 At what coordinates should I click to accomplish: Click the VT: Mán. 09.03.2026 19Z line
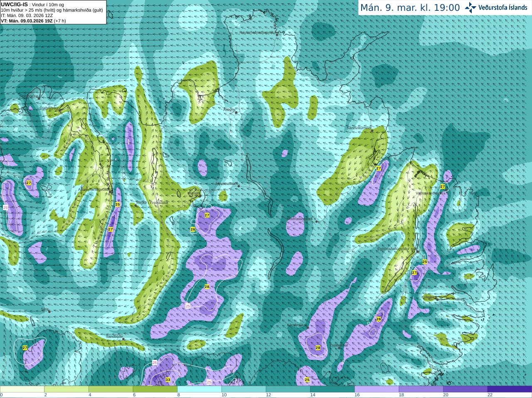(x=33, y=21)
